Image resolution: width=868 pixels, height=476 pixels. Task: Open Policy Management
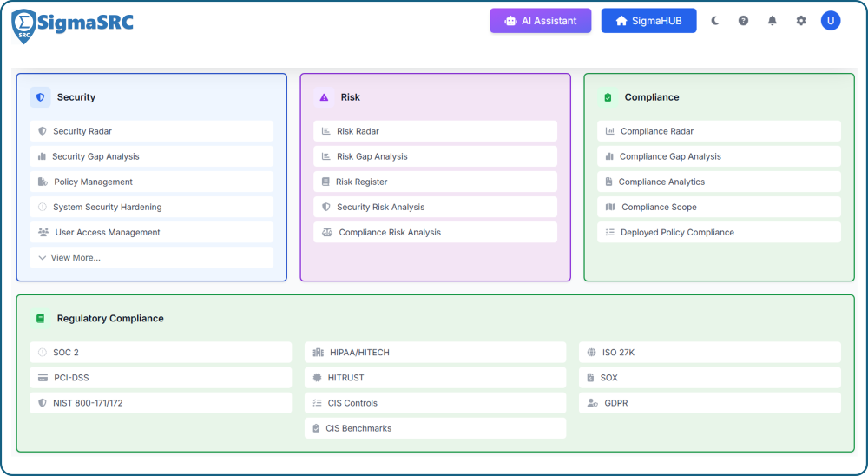pos(152,182)
